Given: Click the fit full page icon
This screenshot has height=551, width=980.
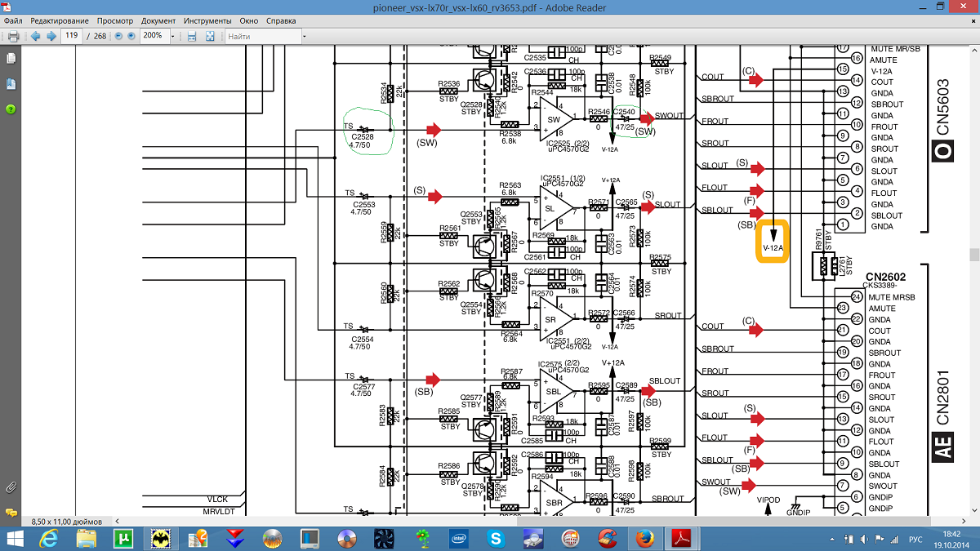Looking at the screenshot, I should 210,37.
